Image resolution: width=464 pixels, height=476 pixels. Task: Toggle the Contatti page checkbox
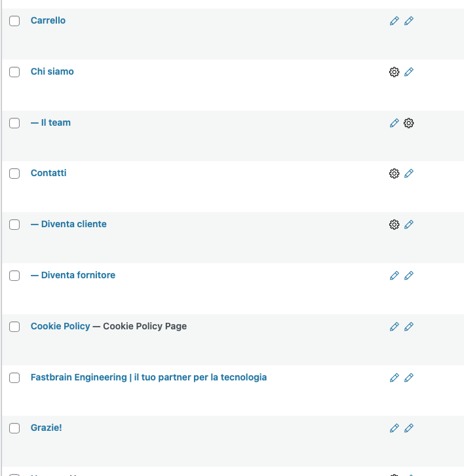pos(14,174)
